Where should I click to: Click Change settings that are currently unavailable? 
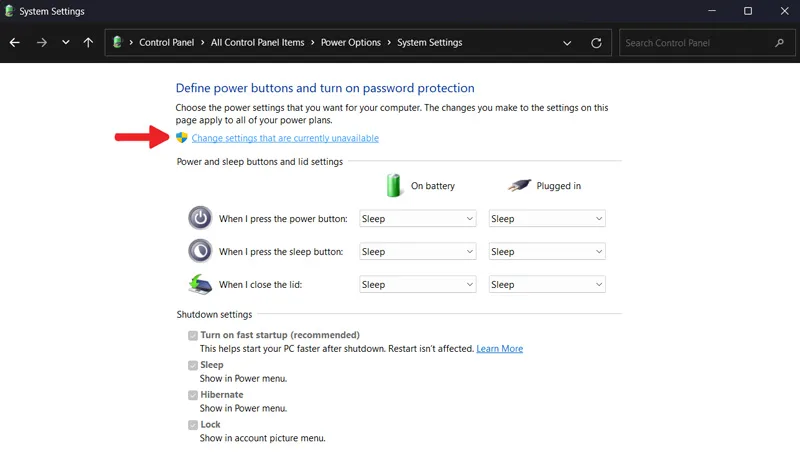[285, 138]
